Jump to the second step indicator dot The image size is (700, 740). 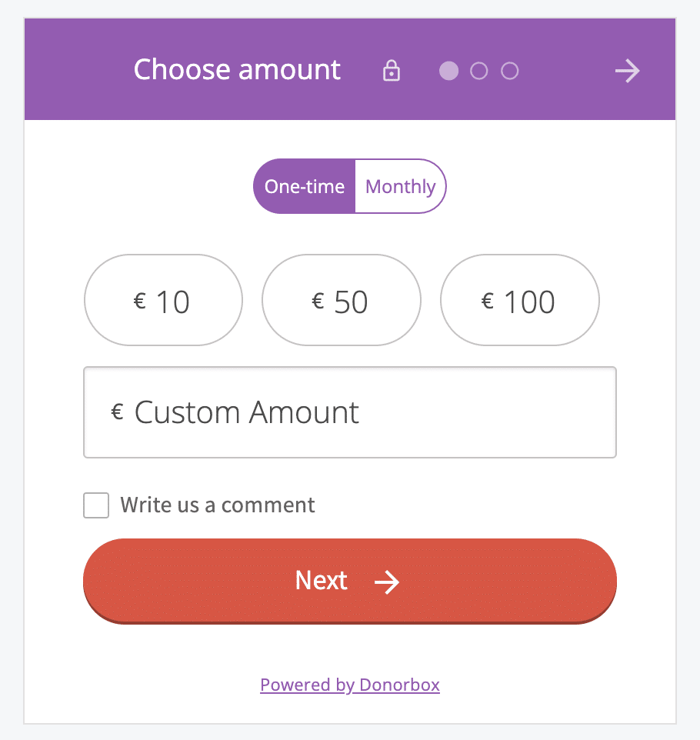[x=478, y=72]
